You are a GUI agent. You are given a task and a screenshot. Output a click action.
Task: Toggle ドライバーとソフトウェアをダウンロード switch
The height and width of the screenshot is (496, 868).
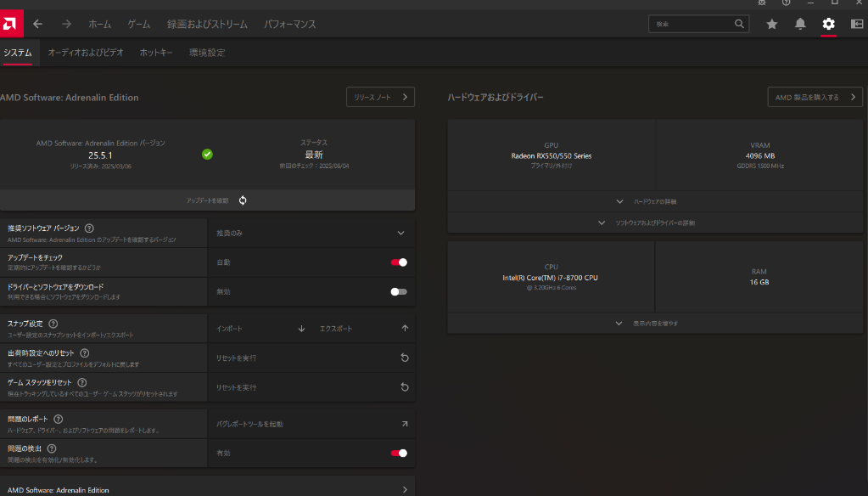pyautogui.click(x=399, y=291)
